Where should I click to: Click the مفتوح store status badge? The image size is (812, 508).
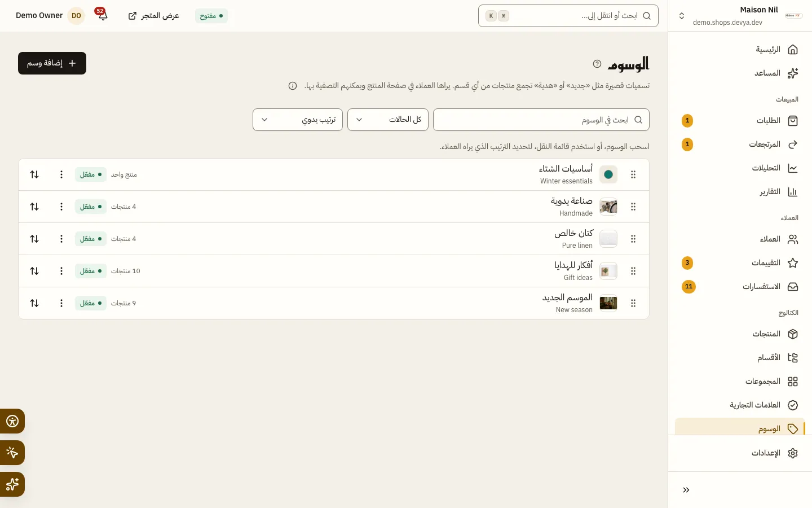(211, 16)
